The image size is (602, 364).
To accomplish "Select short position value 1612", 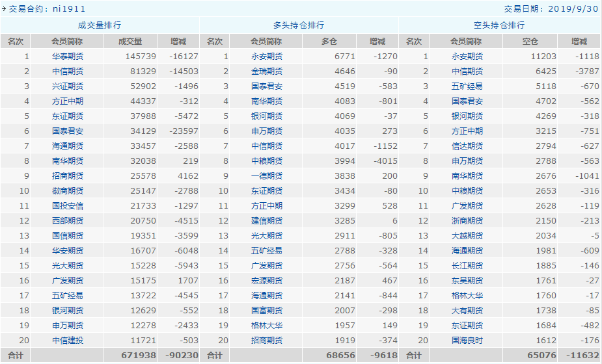I will (546, 341).
